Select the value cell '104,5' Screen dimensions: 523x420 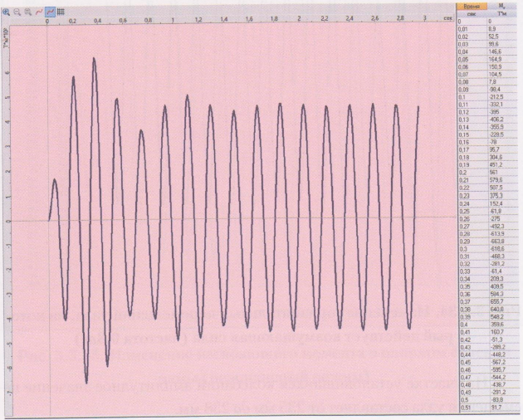pos(502,75)
